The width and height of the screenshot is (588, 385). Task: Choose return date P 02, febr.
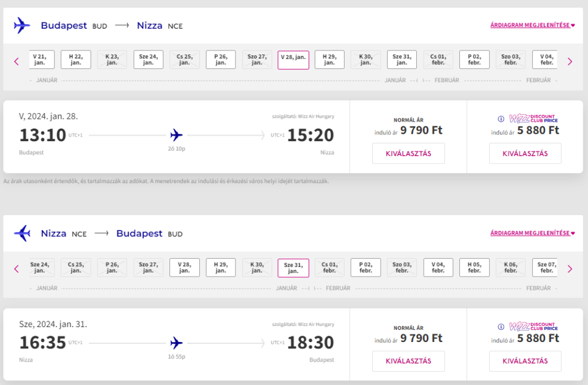(366, 267)
